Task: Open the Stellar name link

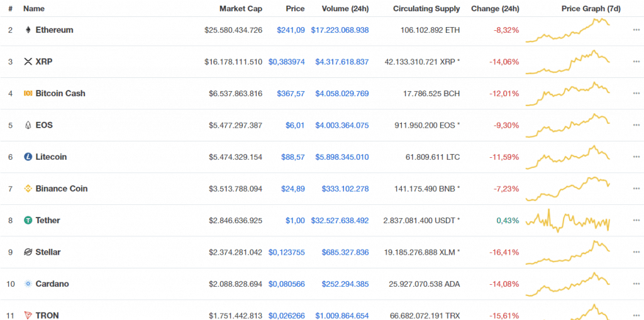Action: click(x=48, y=252)
